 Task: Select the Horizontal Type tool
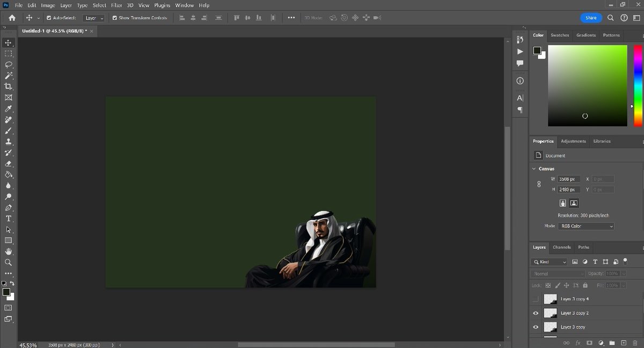(x=9, y=218)
